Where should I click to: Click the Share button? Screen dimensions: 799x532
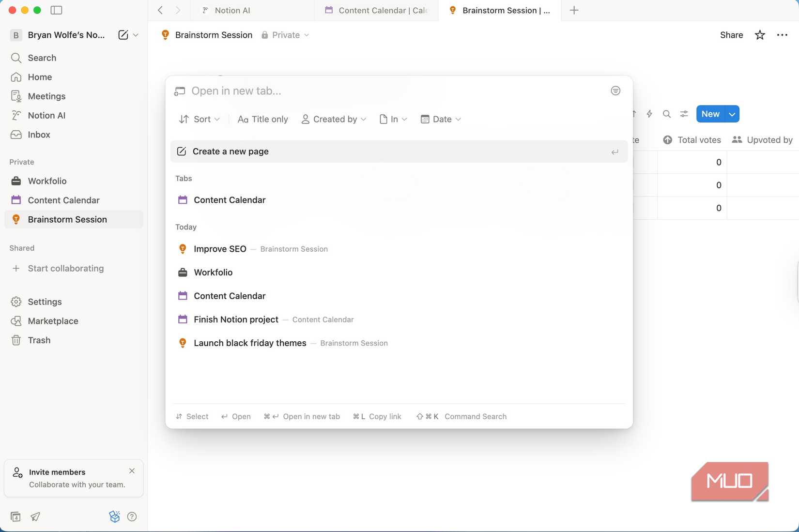pyautogui.click(x=731, y=35)
